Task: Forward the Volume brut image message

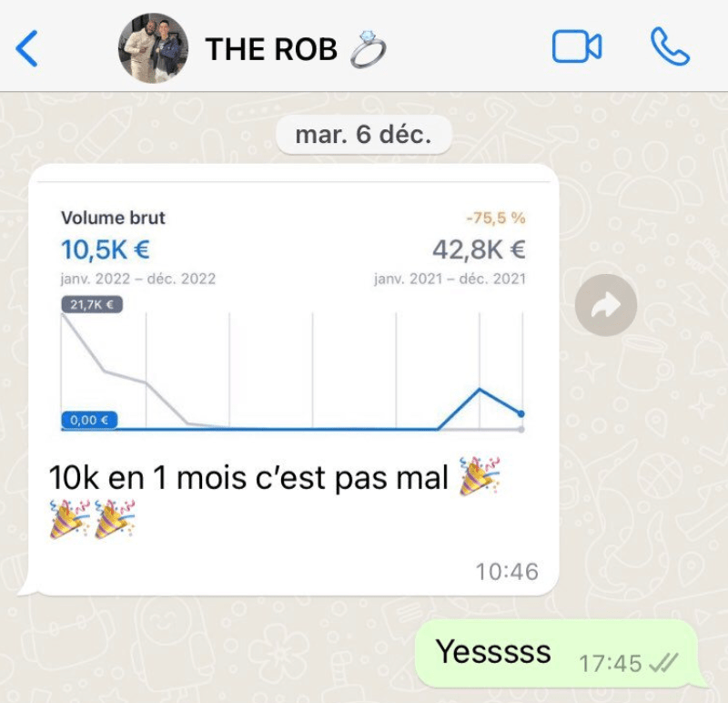Action: point(605,305)
